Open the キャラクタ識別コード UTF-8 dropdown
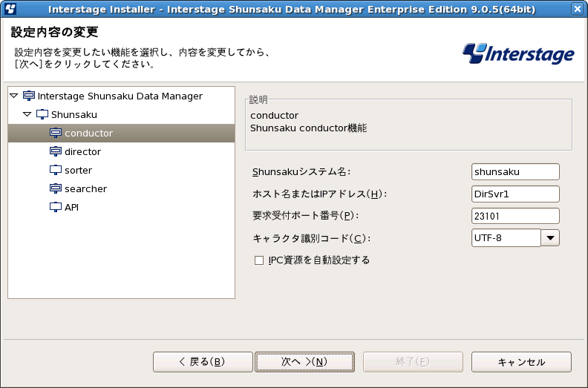588x388 pixels. pyautogui.click(x=550, y=237)
